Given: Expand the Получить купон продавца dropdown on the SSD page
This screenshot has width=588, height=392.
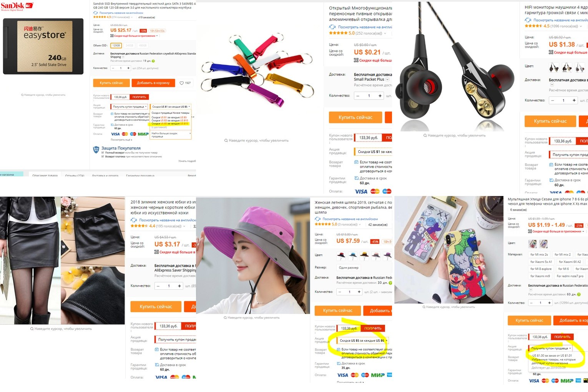Looking at the screenshot, I should click(x=130, y=106).
